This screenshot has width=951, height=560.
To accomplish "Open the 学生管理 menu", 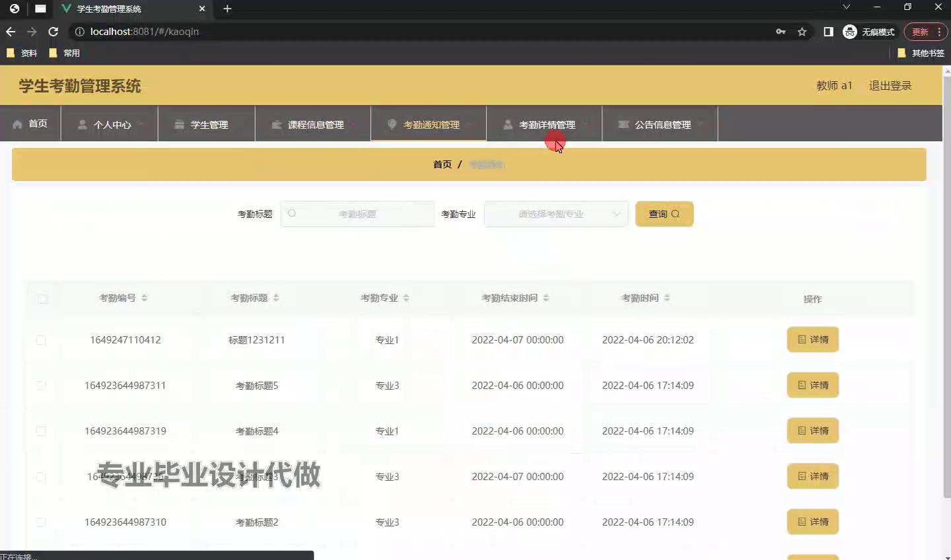I will (207, 124).
